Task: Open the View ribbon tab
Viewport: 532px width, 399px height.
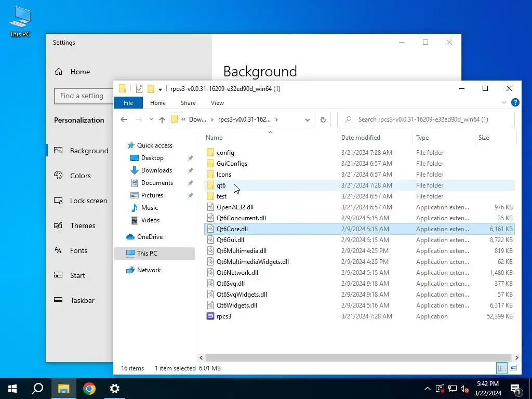Action: pos(217,103)
